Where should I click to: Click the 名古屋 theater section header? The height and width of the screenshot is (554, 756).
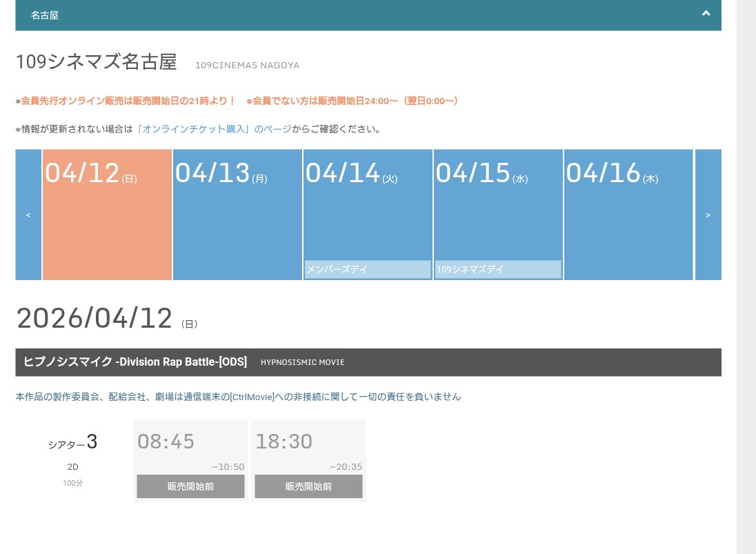pyautogui.click(x=45, y=14)
